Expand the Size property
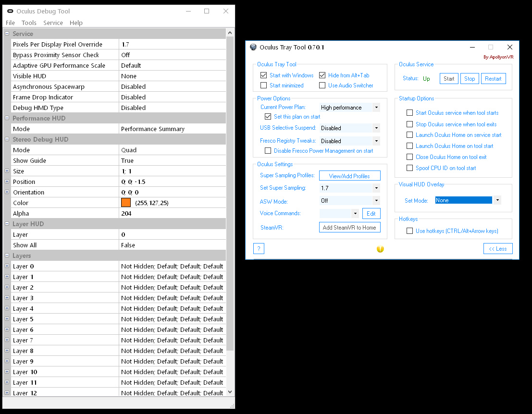 click(x=7, y=171)
